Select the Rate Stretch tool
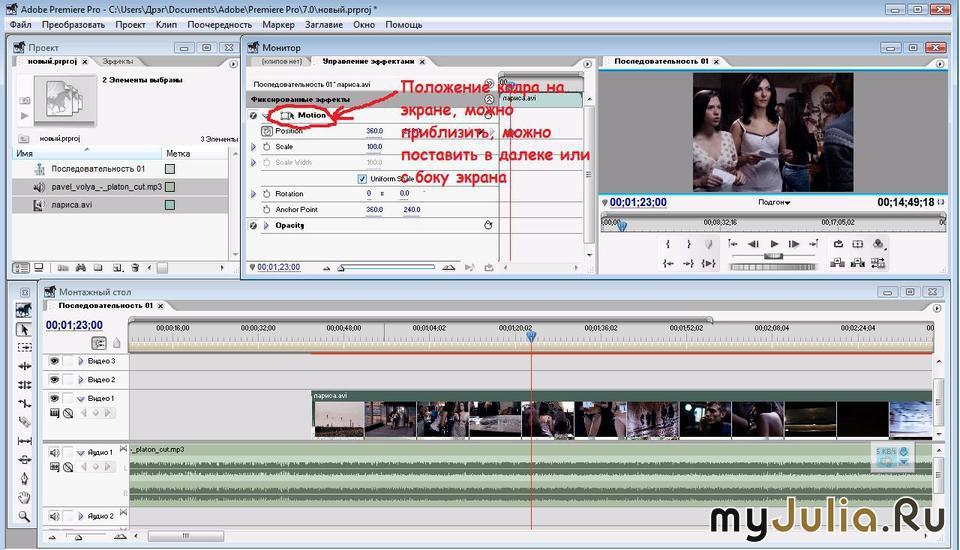The image size is (960, 550). pos(24,404)
